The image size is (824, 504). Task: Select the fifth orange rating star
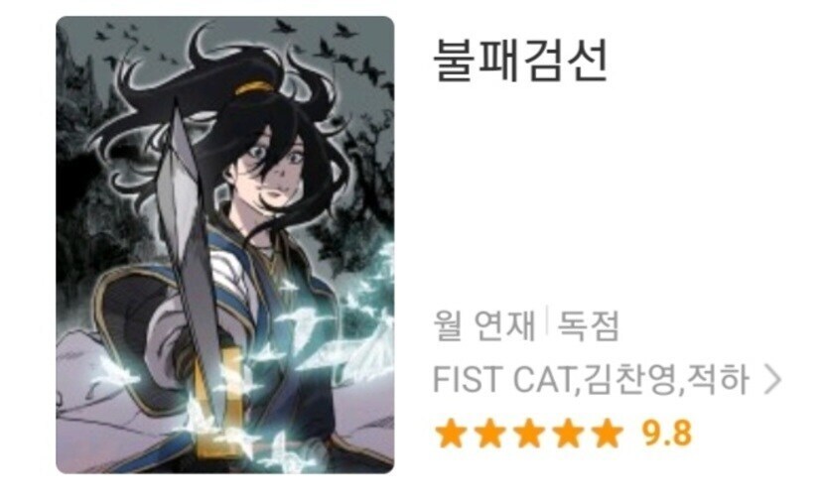pyautogui.click(x=607, y=434)
